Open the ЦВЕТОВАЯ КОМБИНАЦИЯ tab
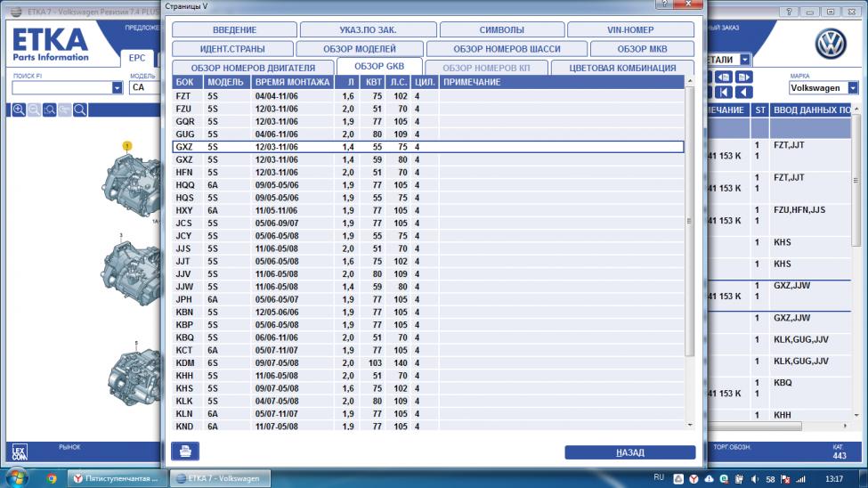This screenshot has height=488, width=868. [x=622, y=68]
